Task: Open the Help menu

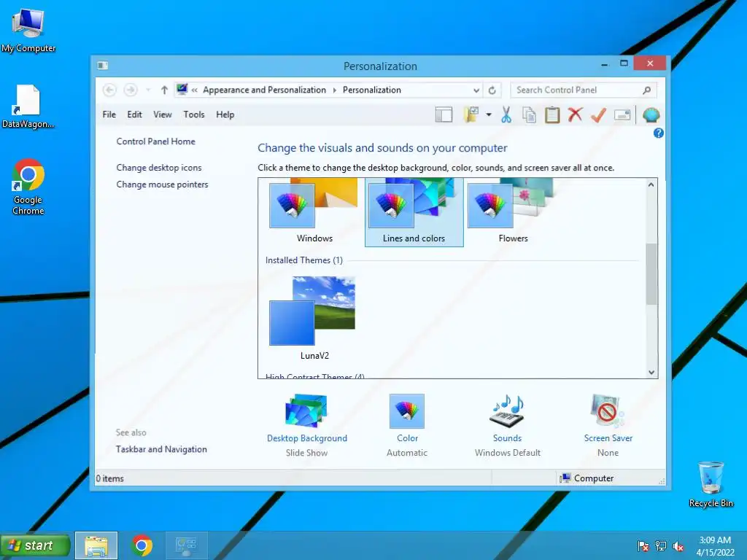Action: point(225,114)
